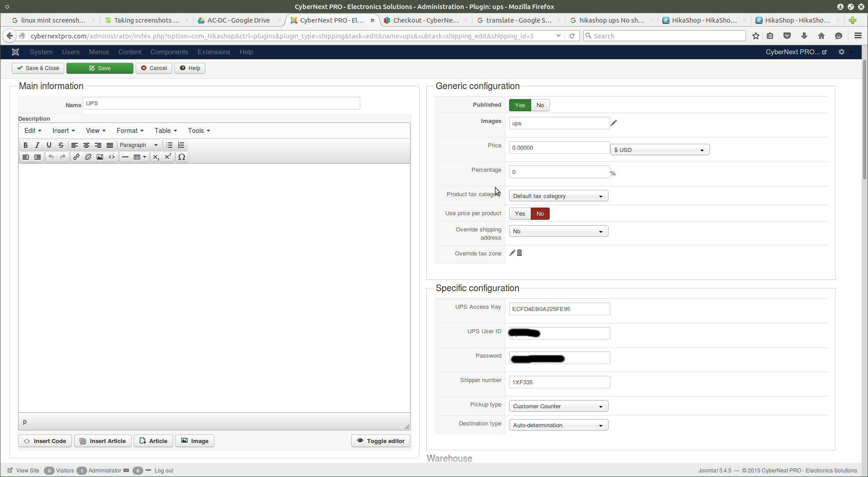
Task: Set Use price per product to No
Action: (540, 214)
